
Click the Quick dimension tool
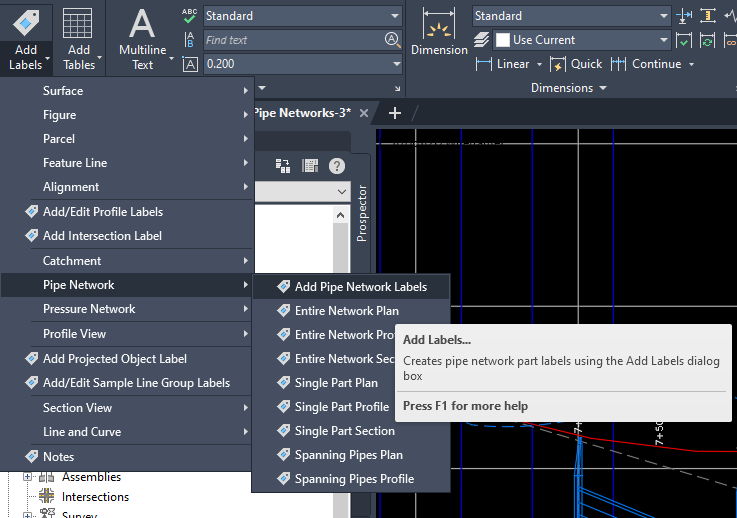click(x=576, y=64)
